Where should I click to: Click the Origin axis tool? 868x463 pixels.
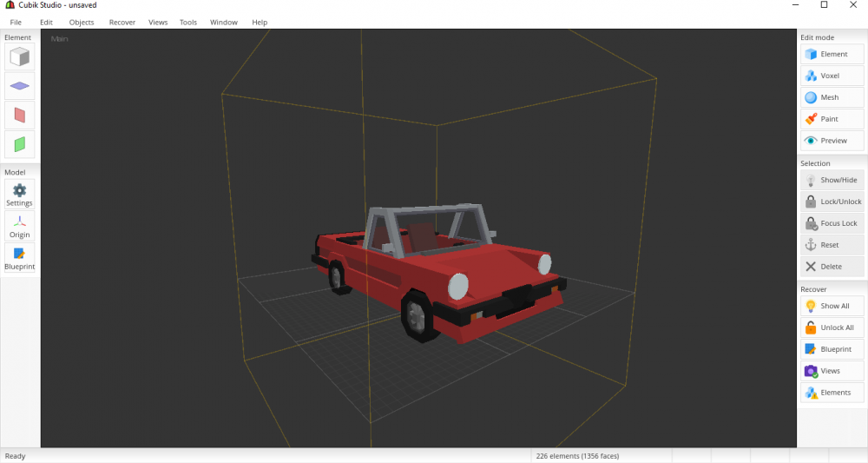(19, 227)
